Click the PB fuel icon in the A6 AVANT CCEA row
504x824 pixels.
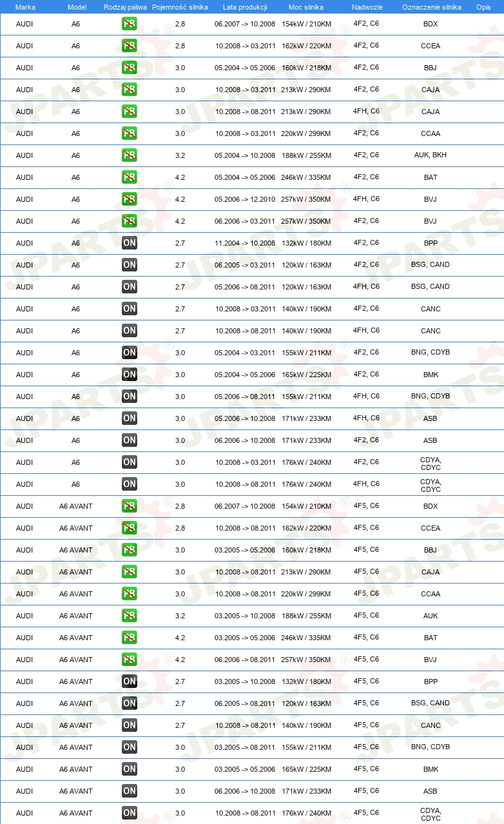tap(130, 528)
